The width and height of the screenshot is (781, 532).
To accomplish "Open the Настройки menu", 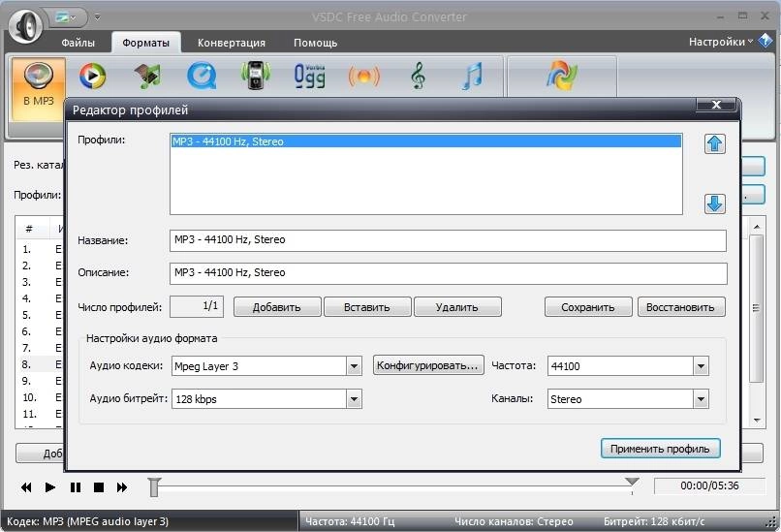I will (x=721, y=42).
